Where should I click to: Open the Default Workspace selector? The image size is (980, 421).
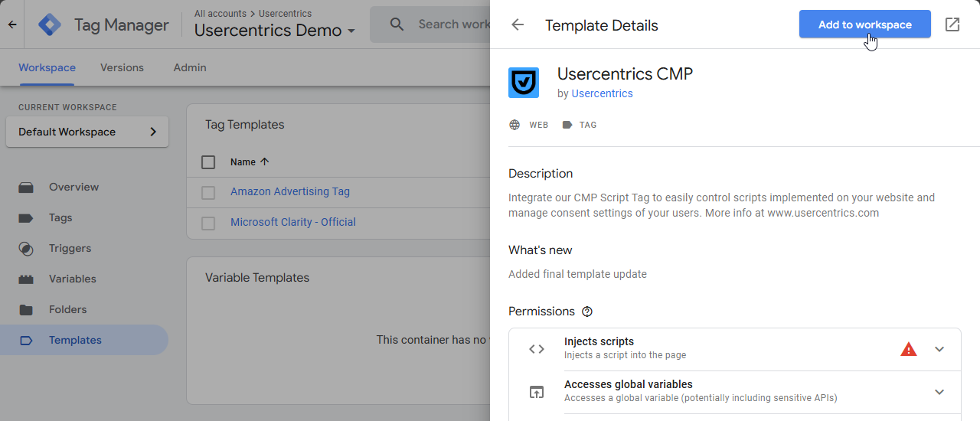(x=87, y=132)
